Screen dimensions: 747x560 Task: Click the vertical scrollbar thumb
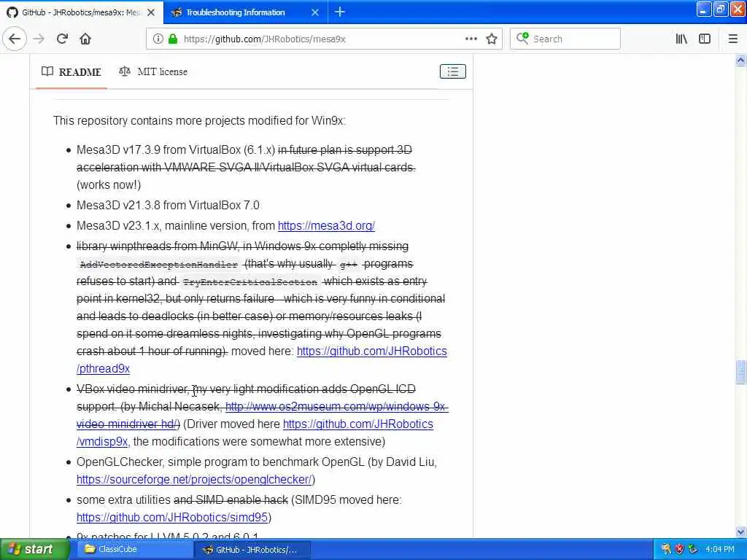[x=740, y=372]
